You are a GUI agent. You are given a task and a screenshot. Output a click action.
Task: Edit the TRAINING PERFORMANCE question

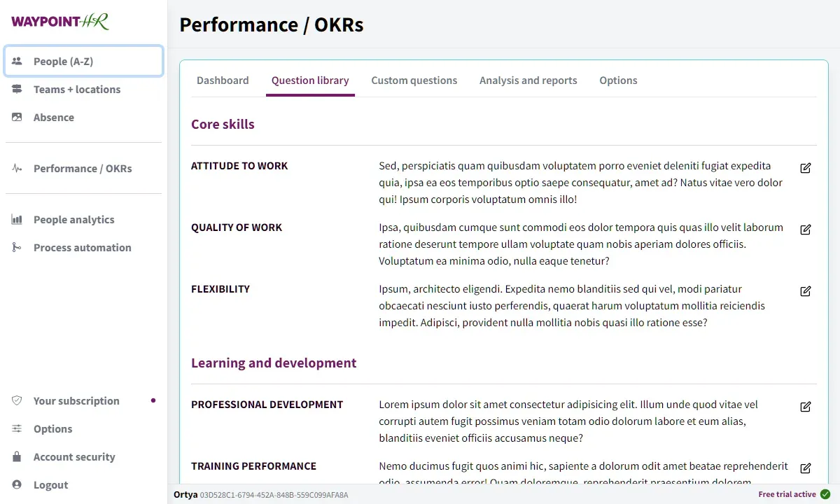point(805,468)
